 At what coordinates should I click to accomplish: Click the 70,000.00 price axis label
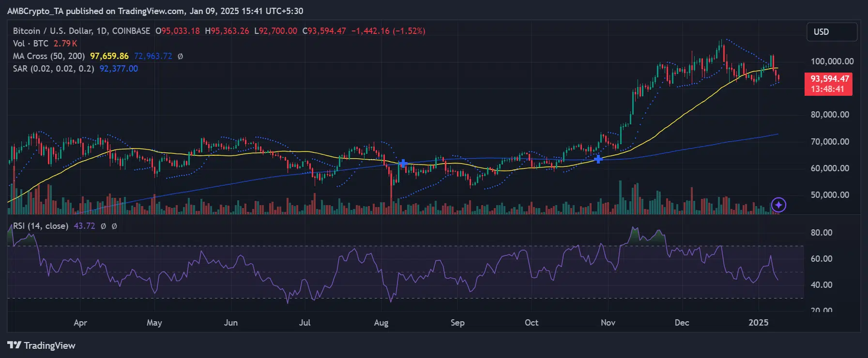tap(830, 142)
